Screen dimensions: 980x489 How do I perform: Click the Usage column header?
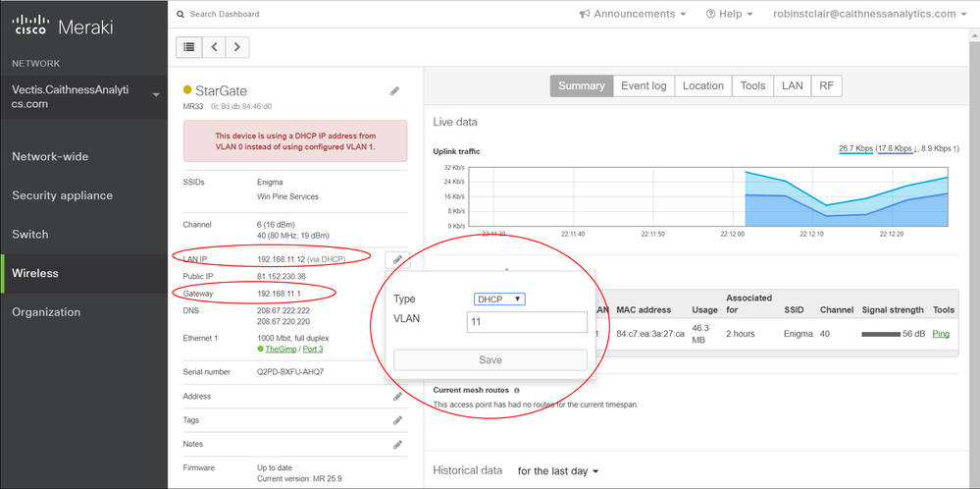click(704, 309)
